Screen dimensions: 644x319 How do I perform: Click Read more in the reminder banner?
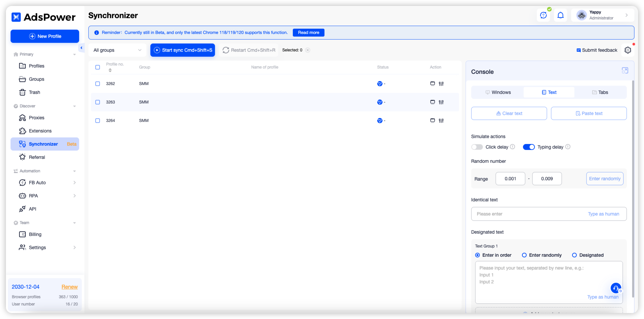click(x=309, y=33)
